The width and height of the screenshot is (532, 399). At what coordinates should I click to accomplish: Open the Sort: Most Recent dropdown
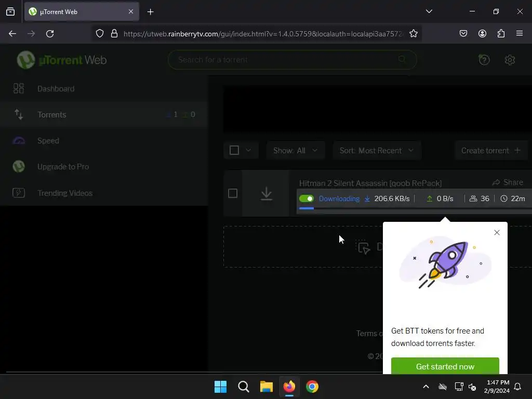click(377, 150)
